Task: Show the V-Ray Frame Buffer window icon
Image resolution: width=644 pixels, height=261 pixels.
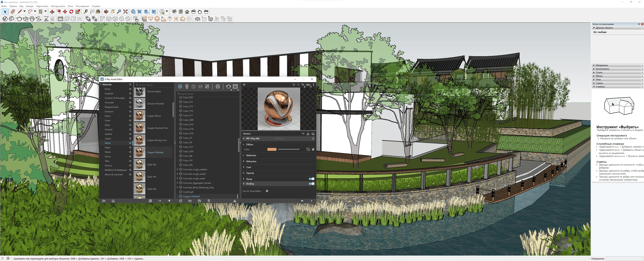Action: tap(60, 19)
